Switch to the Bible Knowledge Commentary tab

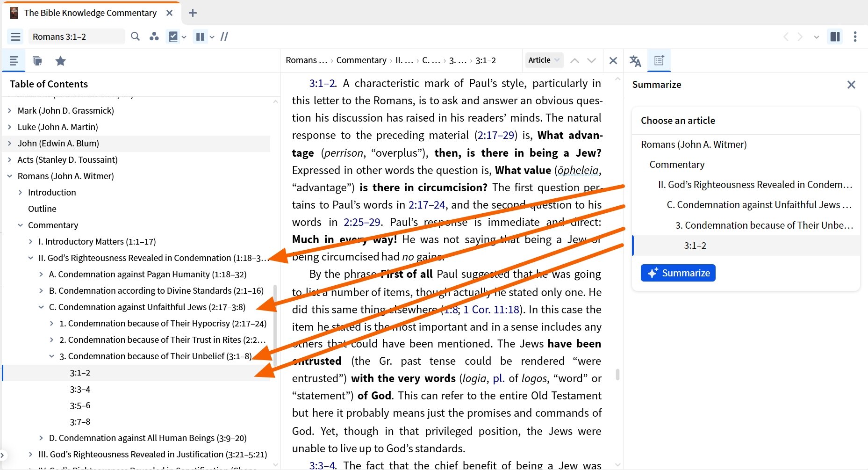click(90, 13)
